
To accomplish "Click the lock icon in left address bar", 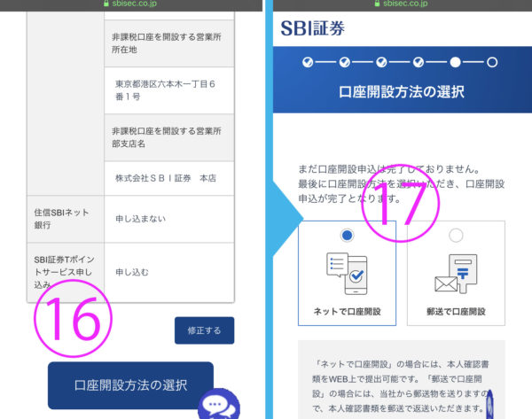I will coord(106,4).
